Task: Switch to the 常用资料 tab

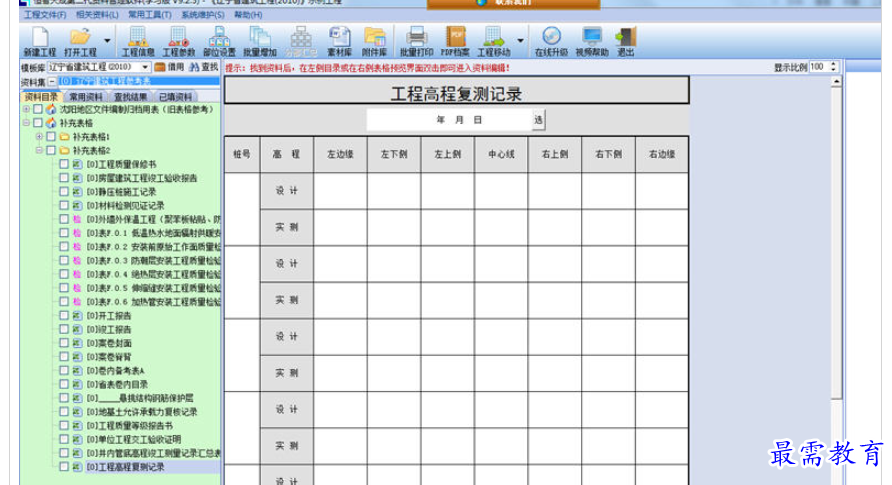Action: [86, 97]
